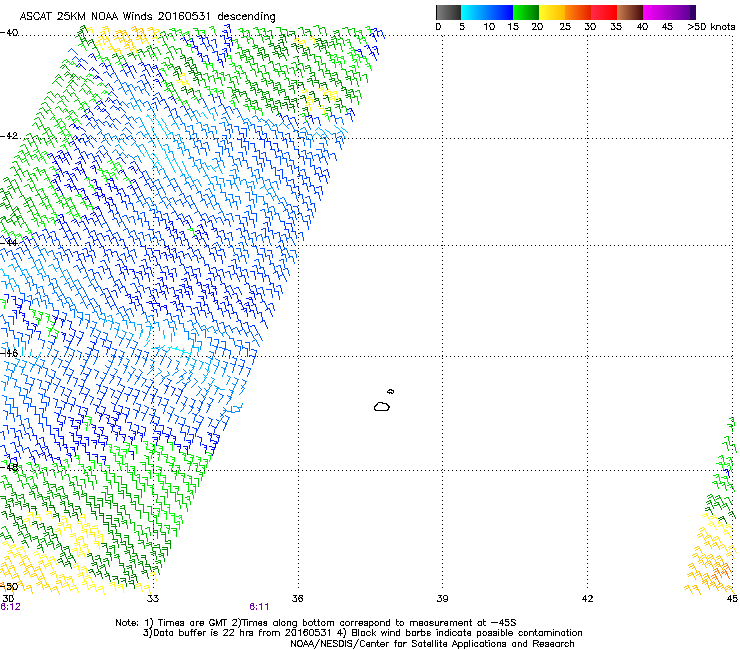Click the -46 latitude label

point(9,353)
